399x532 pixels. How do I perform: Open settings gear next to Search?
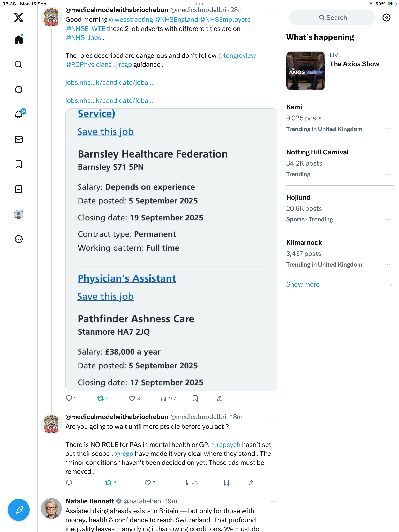click(386, 18)
